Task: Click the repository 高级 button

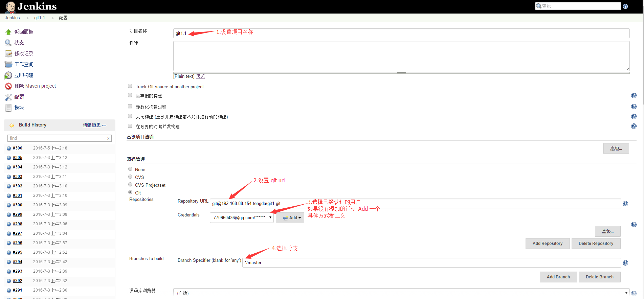Action: pos(607,231)
